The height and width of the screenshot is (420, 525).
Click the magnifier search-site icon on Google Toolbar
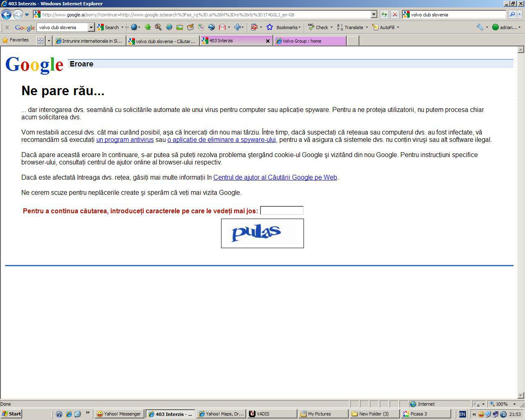click(158, 27)
